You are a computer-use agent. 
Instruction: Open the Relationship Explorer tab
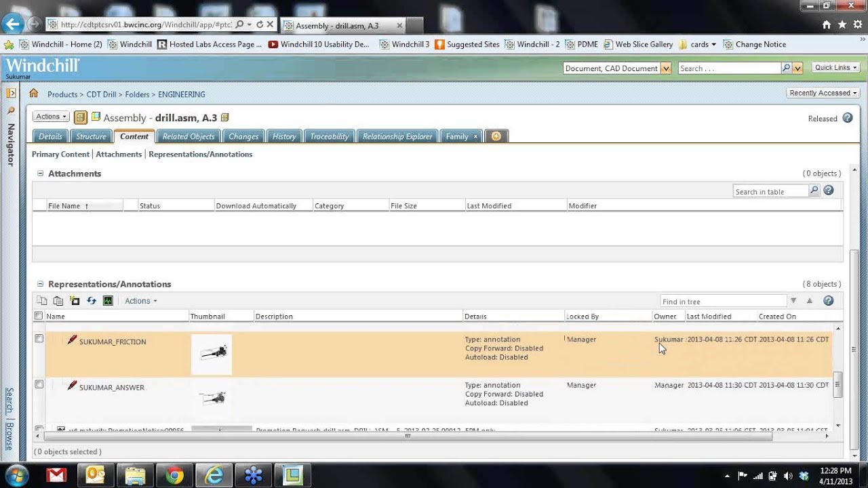pyautogui.click(x=397, y=136)
